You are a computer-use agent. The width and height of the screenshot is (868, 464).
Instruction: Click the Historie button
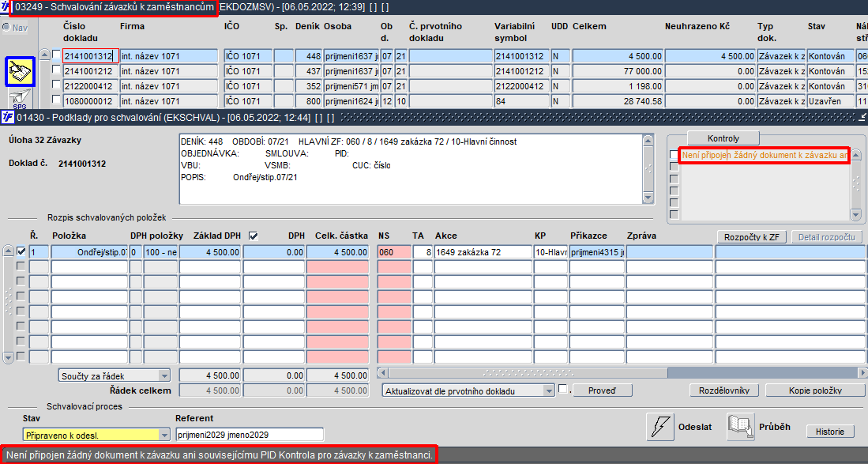pyautogui.click(x=830, y=432)
